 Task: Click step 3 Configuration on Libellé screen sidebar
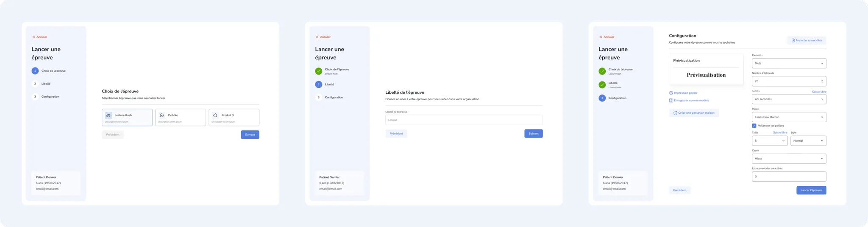click(329, 97)
